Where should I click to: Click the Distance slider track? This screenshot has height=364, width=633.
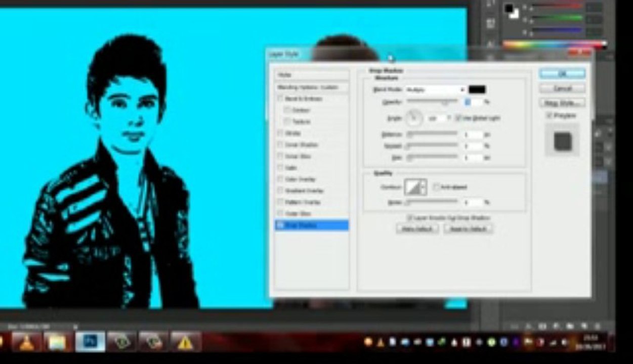click(x=433, y=134)
